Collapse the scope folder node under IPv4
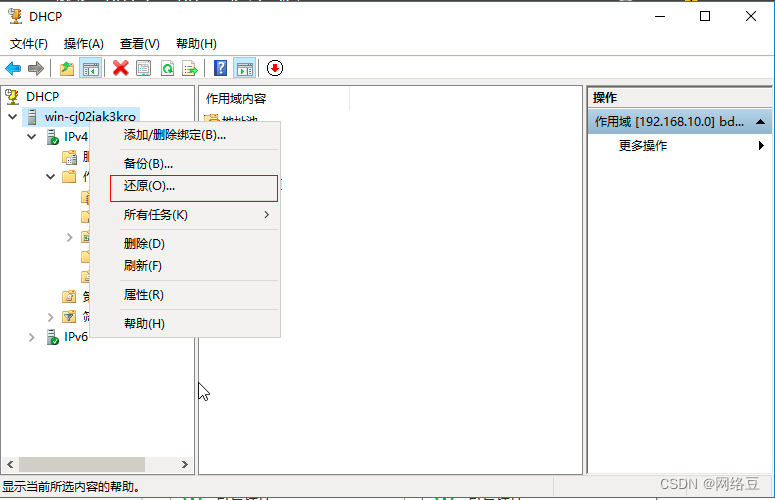Image resolution: width=775 pixels, height=500 pixels. (50, 176)
